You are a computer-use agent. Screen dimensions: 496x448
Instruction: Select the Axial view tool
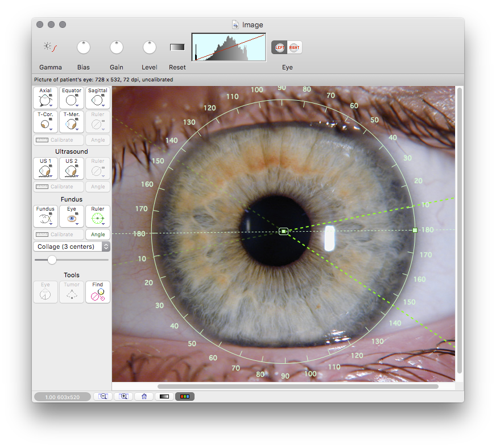coord(45,98)
